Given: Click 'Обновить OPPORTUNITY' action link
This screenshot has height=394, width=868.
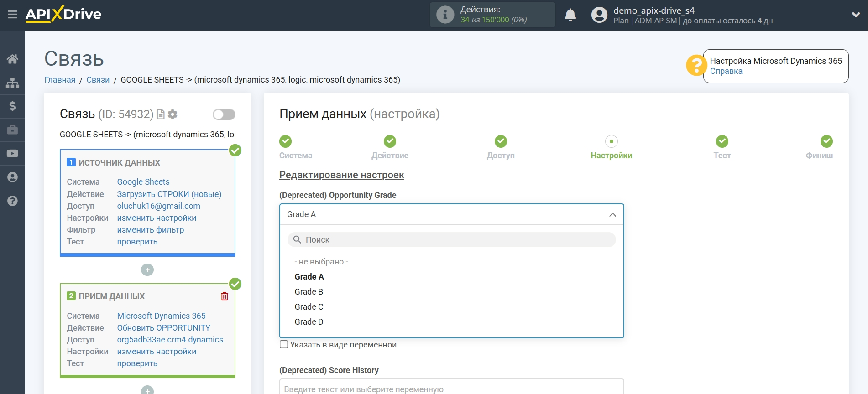Looking at the screenshot, I should click(164, 328).
